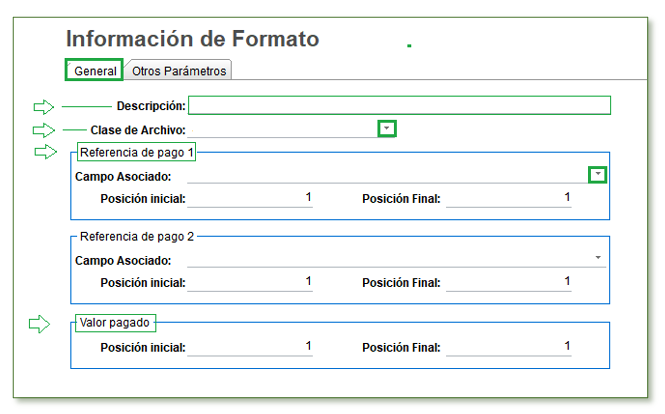Open the Clase de Archivo dropdown arrow

coord(387,129)
